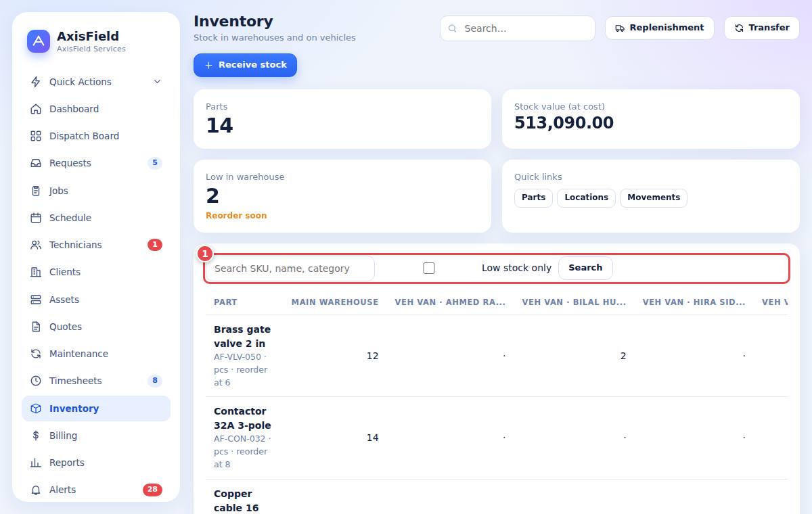Click the truck icon on Replenishment
The height and width of the screenshot is (514, 812).
pos(620,28)
